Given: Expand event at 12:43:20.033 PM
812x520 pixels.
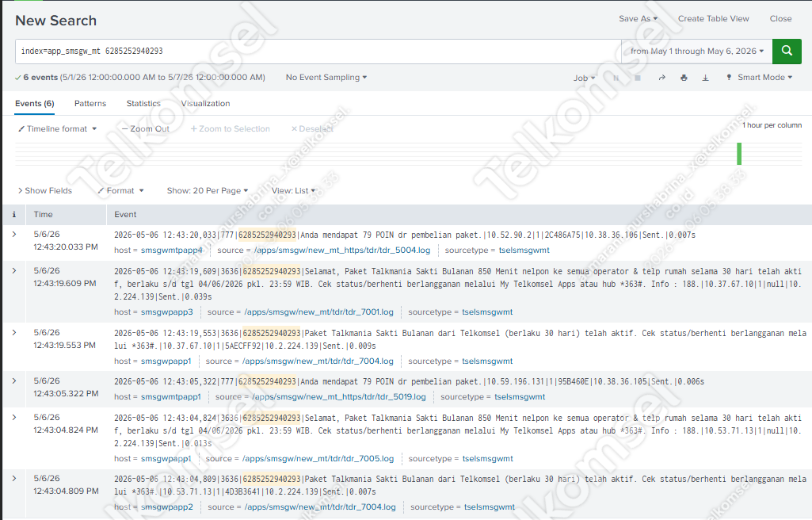Looking at the screenshot, I should pyautogui.click(x=14, y=234).
